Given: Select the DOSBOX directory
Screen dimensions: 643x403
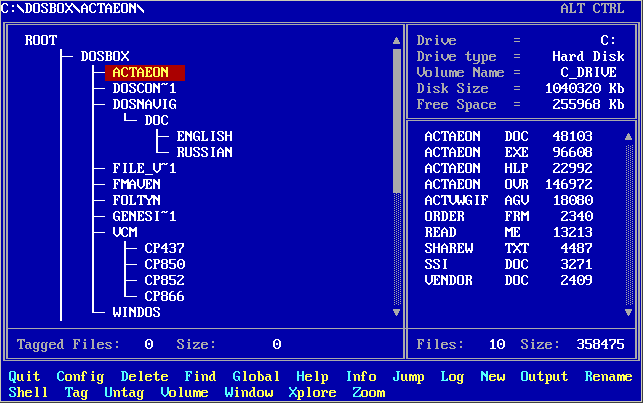Looking at the screenshot, I should coord(105,56).
